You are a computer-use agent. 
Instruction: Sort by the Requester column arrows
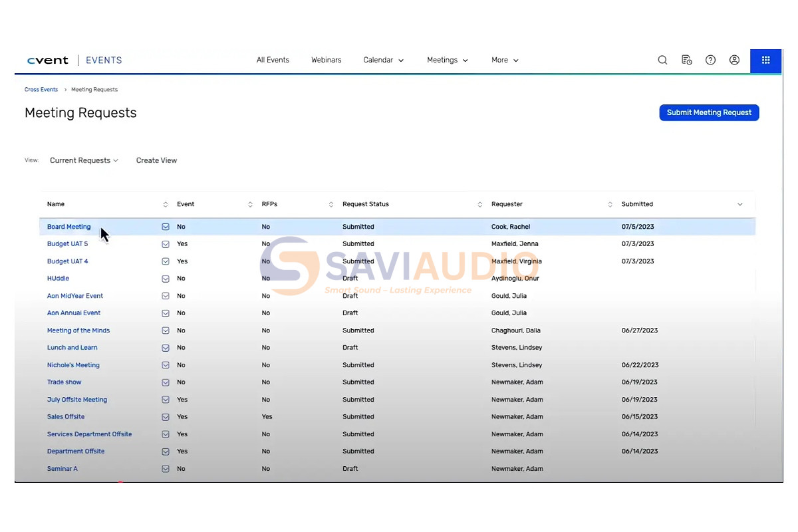click(610, 205)
